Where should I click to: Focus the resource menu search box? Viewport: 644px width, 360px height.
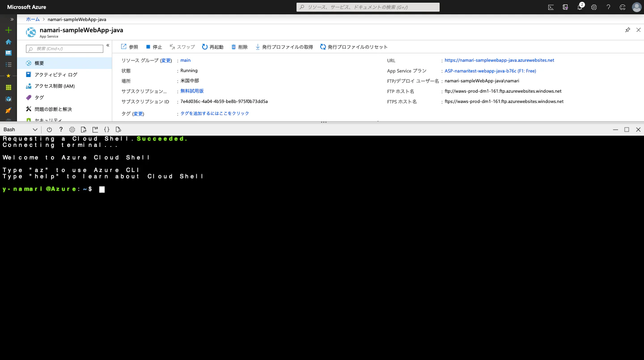click(x=65, y=48)
